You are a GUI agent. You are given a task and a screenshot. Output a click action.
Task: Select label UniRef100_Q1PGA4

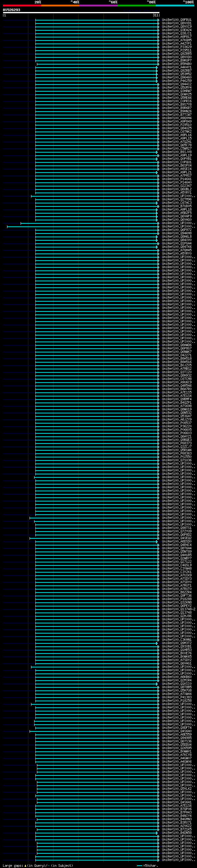click(x=176, y=243)
